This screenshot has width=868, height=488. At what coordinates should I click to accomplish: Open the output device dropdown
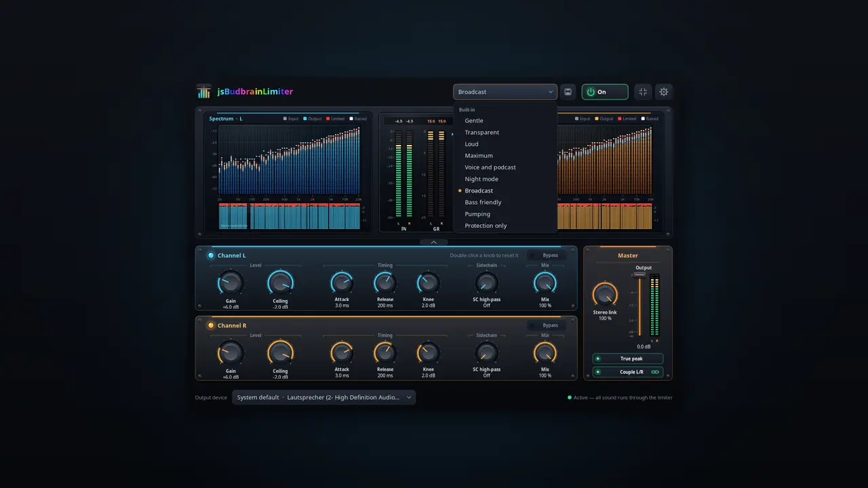[x=324, y=398]
